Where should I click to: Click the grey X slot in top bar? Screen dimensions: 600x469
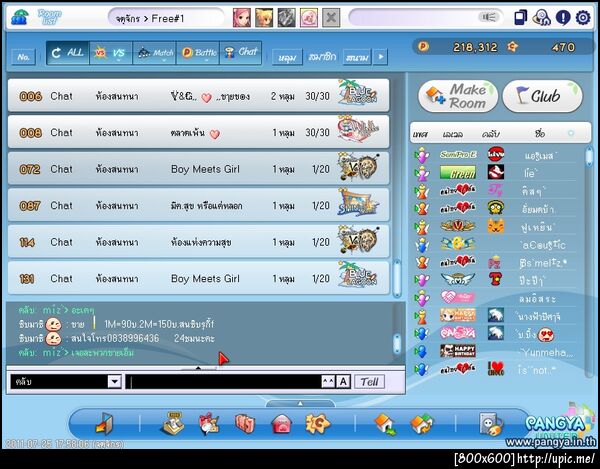pos(331,18)
